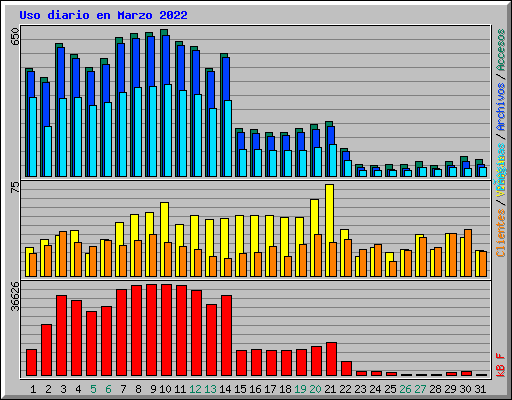512x400 pixels.
Task: Click the chart title Uso diario en Marzo 2022
Action: pyautogui.click(x=103, y=15)
